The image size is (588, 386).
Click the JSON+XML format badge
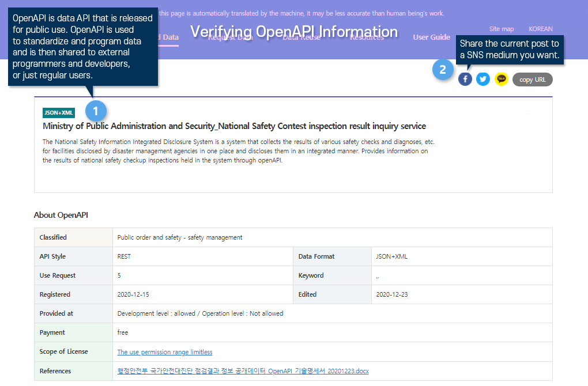click(x=59, y=113)
